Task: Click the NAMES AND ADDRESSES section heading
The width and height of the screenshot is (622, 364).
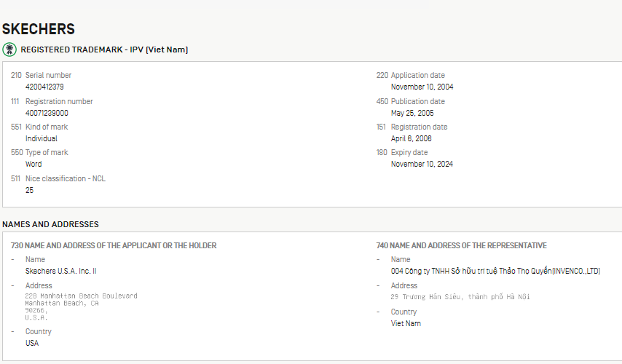Action: pyautogui.click(x=50, y=224)
